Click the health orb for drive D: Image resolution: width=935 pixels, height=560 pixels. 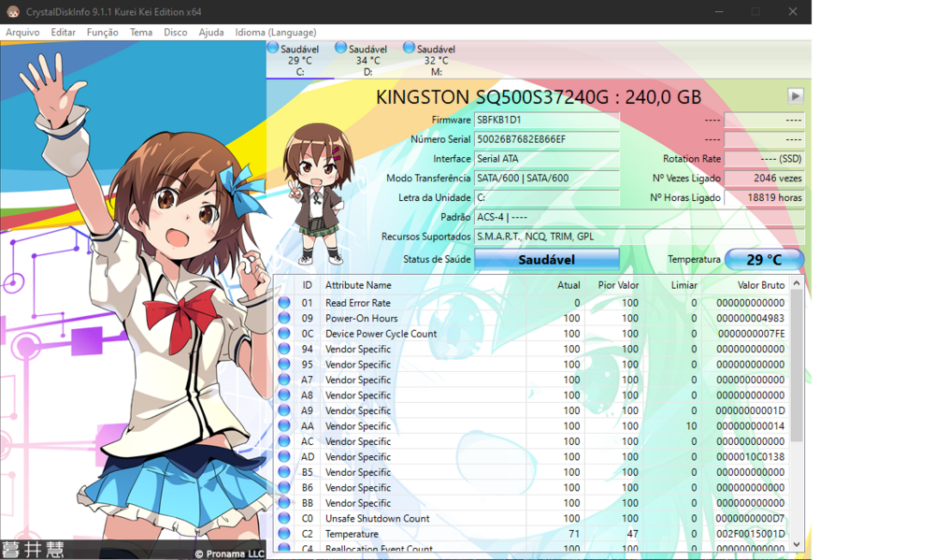pyautogui.click(x=341, y=48)
